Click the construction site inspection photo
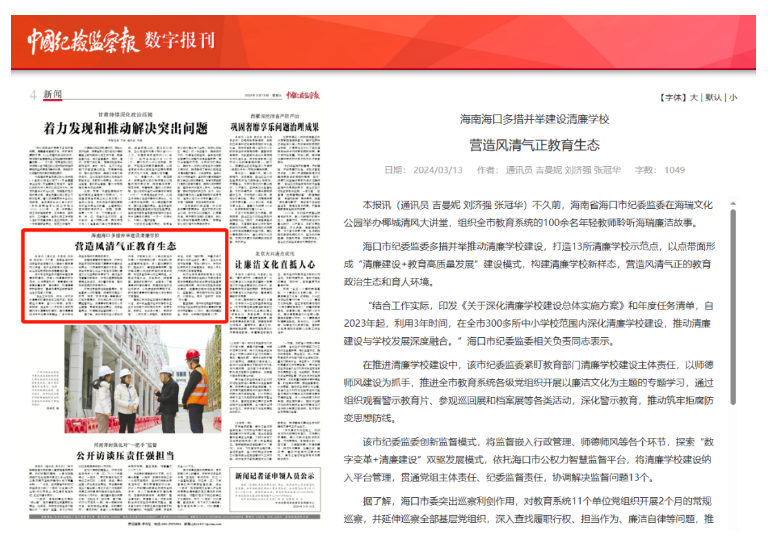 coord(143,379)
